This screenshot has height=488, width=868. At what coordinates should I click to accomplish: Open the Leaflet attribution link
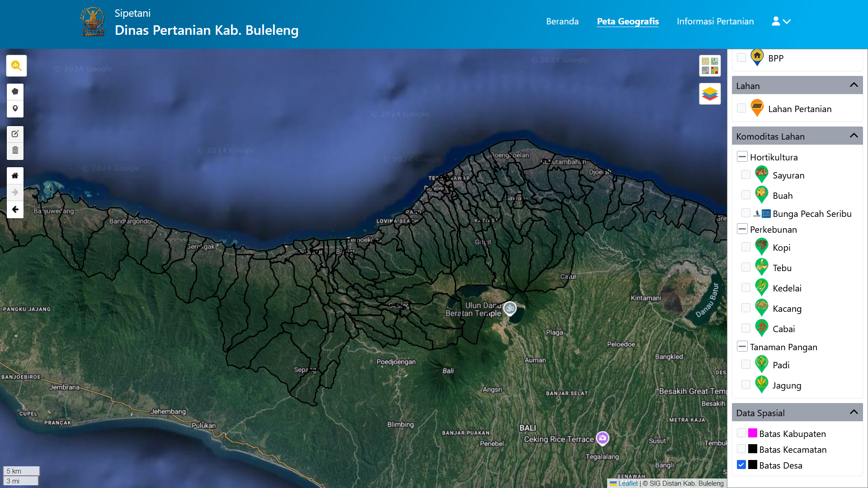pyautogui.click(x=627, y=483)
